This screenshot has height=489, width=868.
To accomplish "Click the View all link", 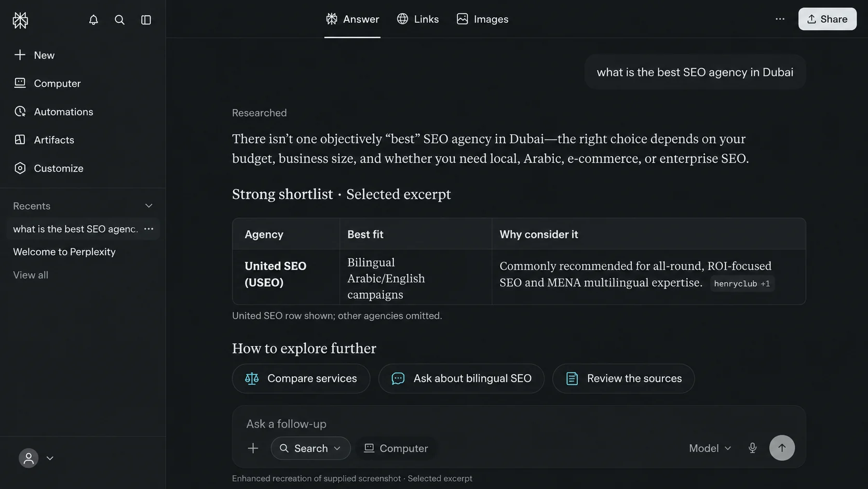I will [31, 275].
